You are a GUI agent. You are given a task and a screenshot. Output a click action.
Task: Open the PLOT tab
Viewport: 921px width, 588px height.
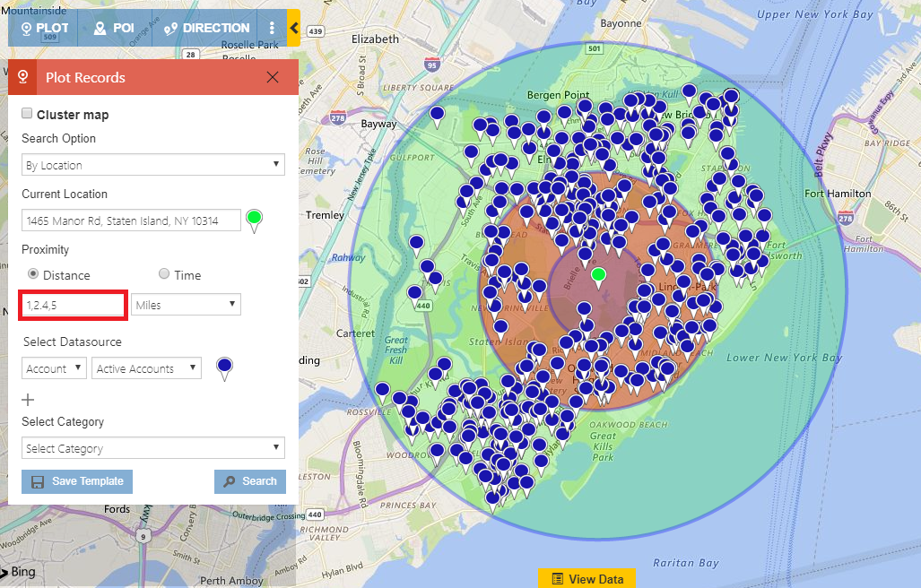coord(44,28)
